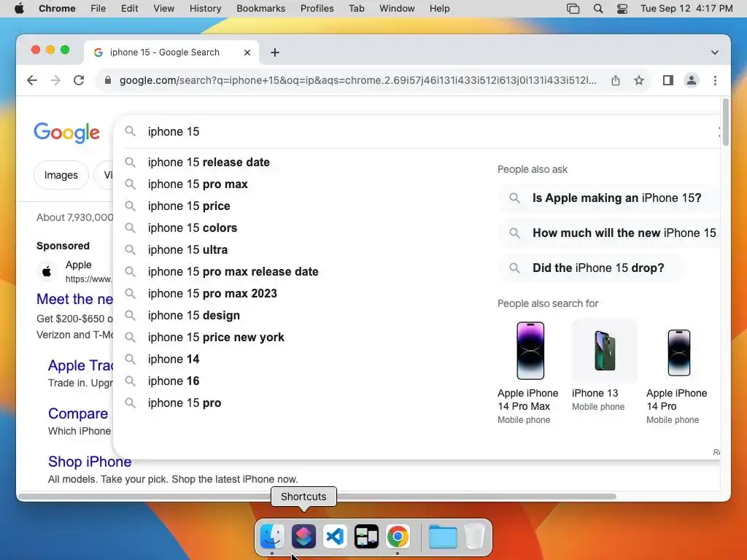Image resolution: width=747 pixels, height=560 pixels.
Task: Click the Apple sponsored favicon
Action: (x=47, y=272)
